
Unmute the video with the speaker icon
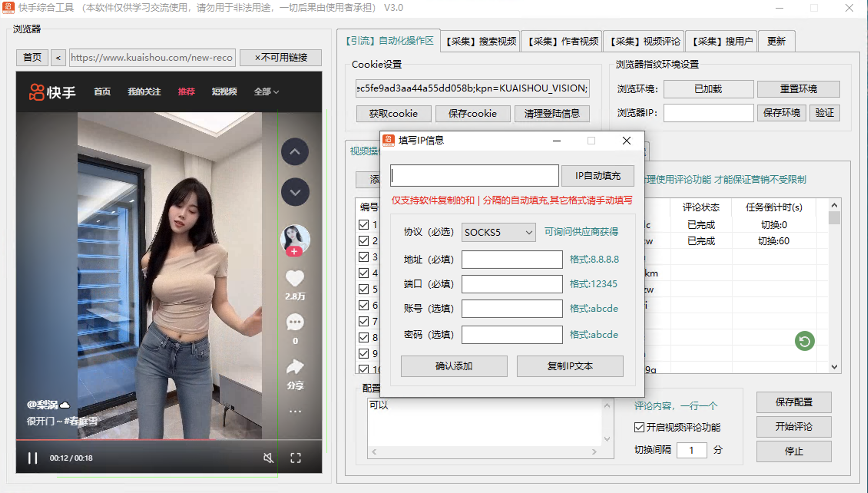268,458
